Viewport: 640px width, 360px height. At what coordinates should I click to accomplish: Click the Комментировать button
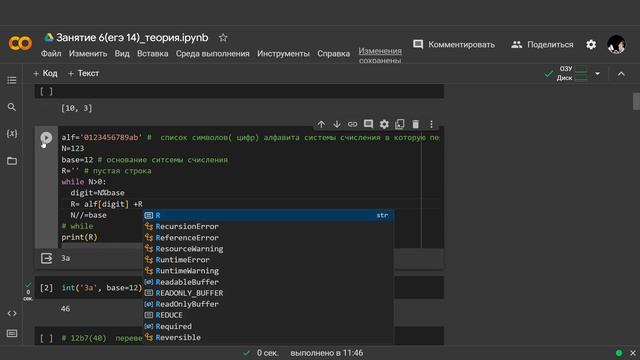454,44
